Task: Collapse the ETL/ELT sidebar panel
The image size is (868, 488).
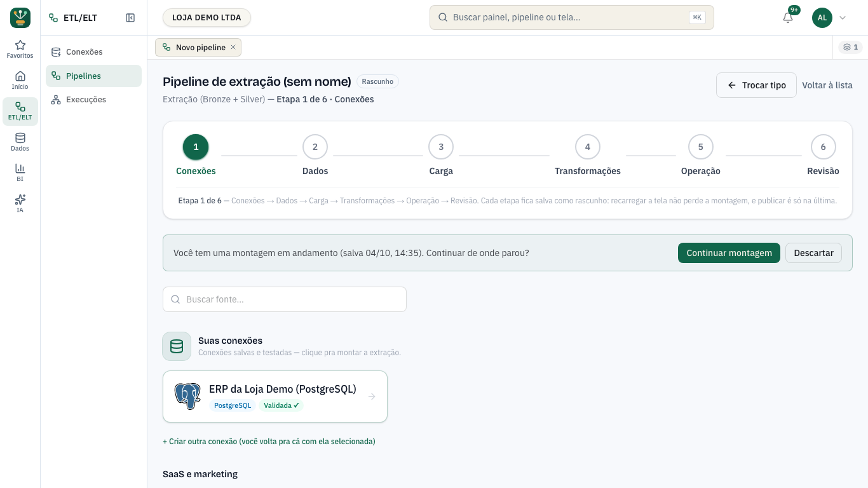Action: (x=130, y=18)
